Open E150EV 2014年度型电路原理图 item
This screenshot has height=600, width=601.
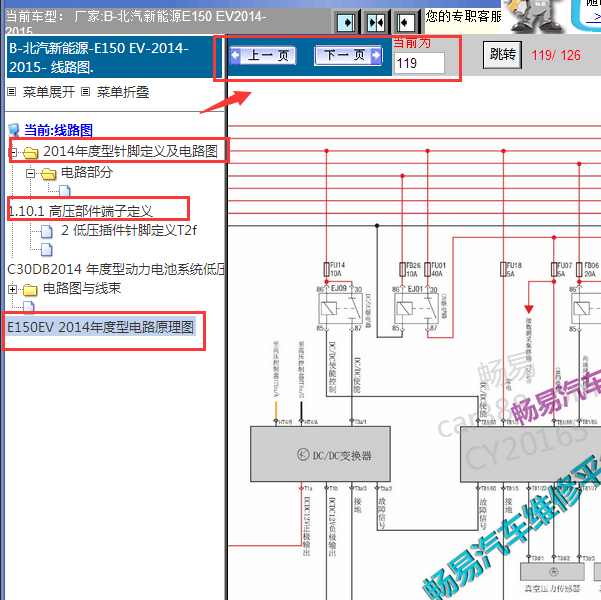coord(100,327)
